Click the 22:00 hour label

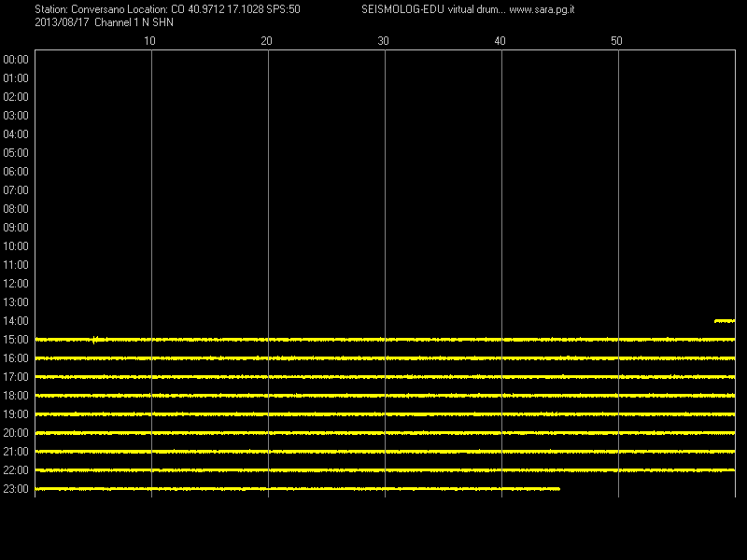coord(16,470)
